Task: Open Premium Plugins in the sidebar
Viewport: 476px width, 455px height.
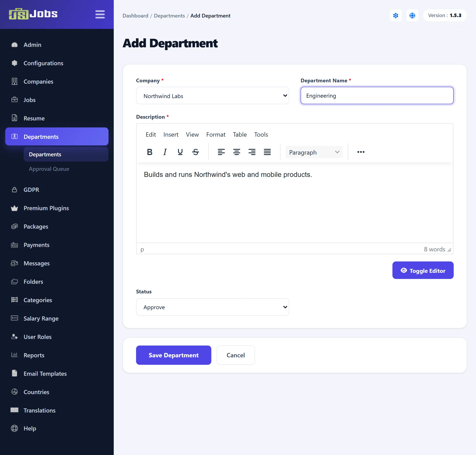Action: [57, 208]
